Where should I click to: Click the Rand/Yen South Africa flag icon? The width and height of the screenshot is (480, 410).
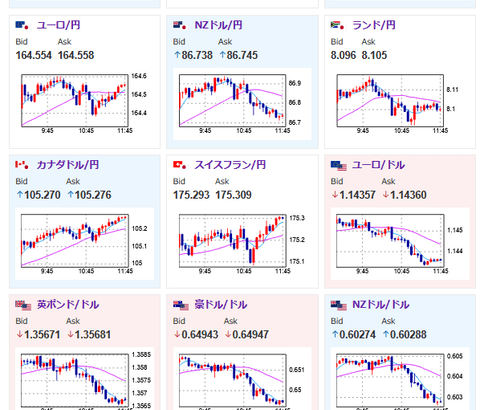tap(337, 25)
